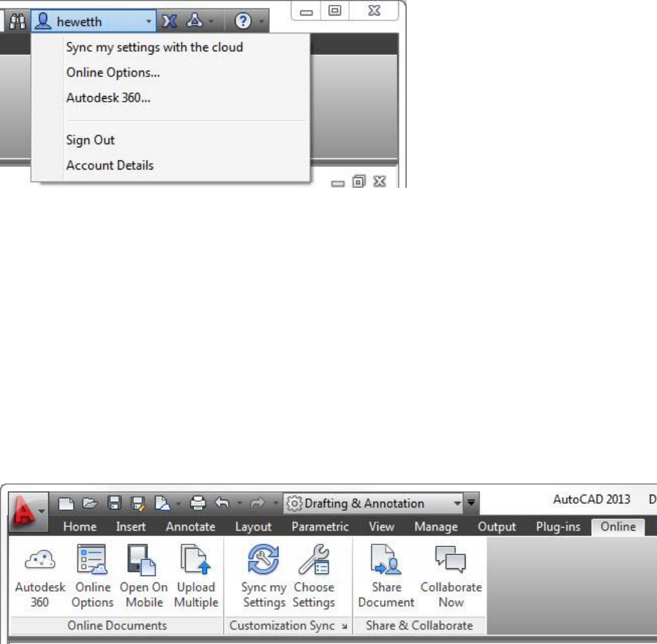
Task: Click the Save As icon
Action: 138,503
